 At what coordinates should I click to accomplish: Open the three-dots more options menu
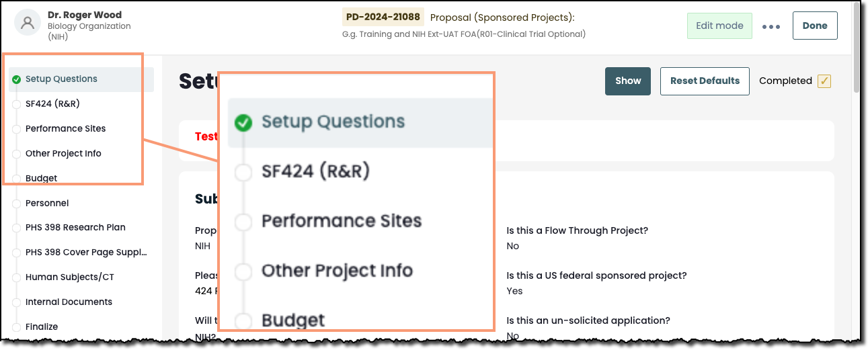point(771,27)
